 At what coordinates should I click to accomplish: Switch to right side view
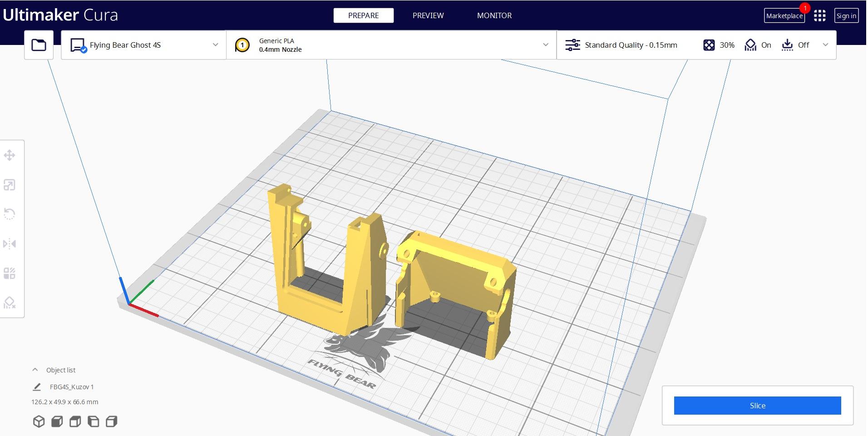point(112,421)
